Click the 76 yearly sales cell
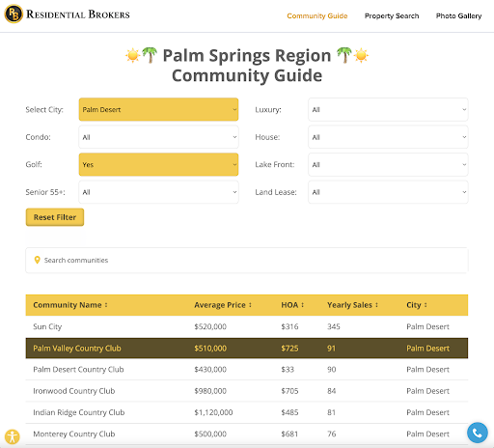This screenshot has height=448, width=494. (x=332, y=434)
